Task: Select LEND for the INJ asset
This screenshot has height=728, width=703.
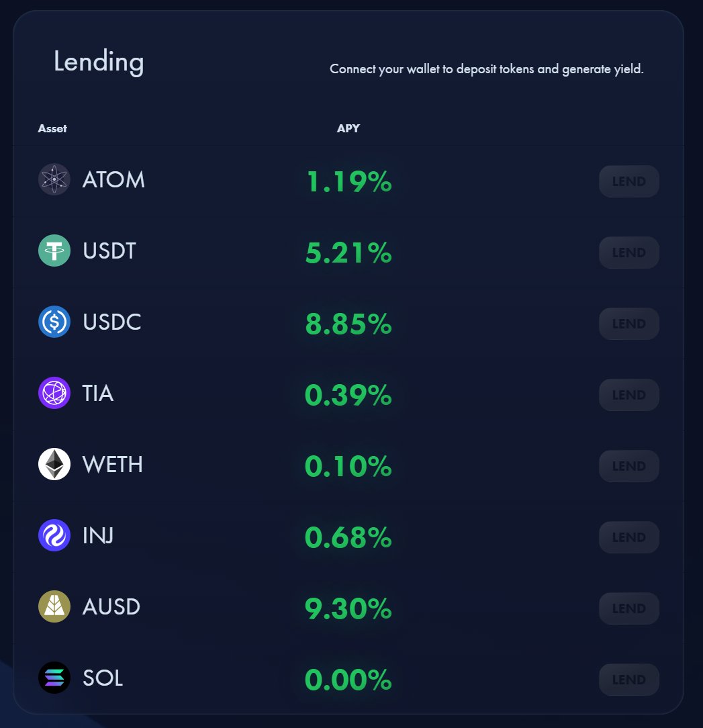Action: (628, 537)
